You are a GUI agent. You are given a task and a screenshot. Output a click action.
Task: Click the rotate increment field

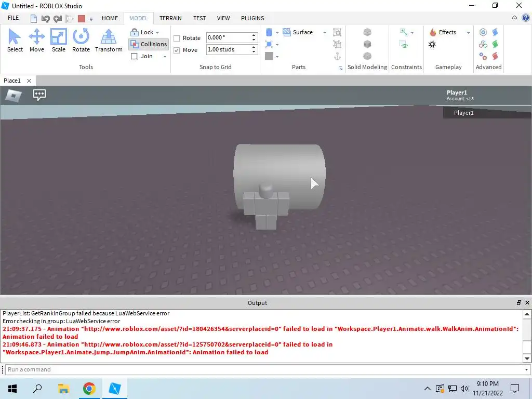pyautogui.click(x=229, y=37)
